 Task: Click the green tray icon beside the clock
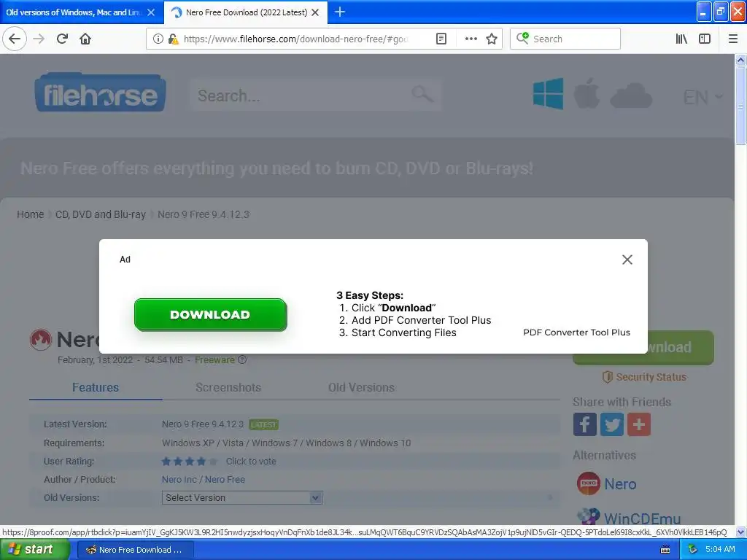pos(693,550)
